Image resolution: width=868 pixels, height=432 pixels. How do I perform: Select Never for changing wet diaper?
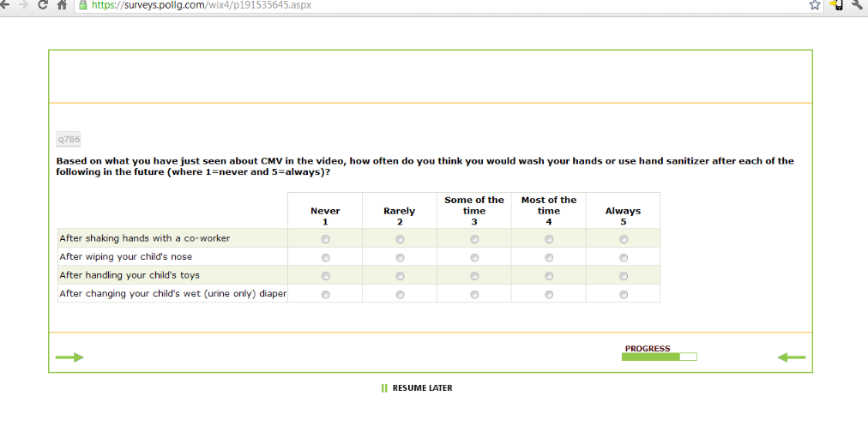point(326,295)
